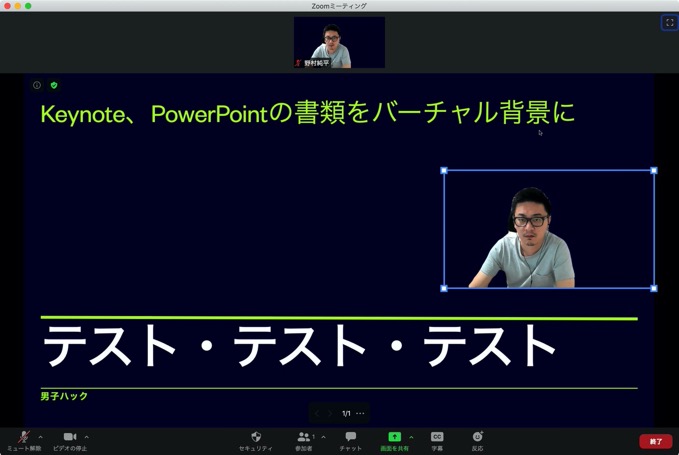
Task: Click the green encryption shield icon
Action: [x=54, y=85]
